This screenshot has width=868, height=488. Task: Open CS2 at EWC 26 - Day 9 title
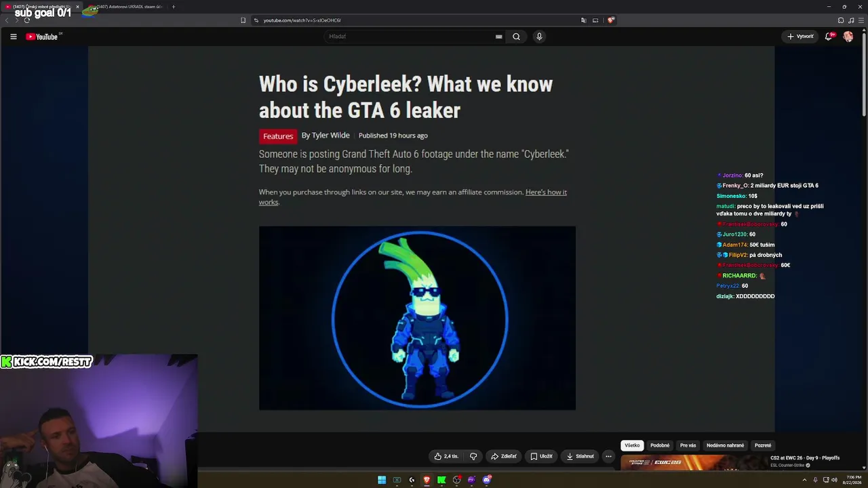805,458
